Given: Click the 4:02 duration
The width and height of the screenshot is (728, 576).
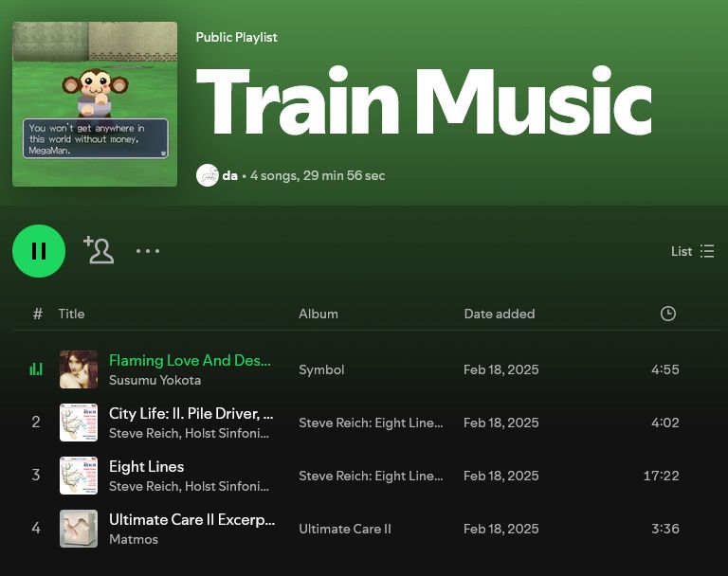Looking at the screenshot, I should 664,423.
